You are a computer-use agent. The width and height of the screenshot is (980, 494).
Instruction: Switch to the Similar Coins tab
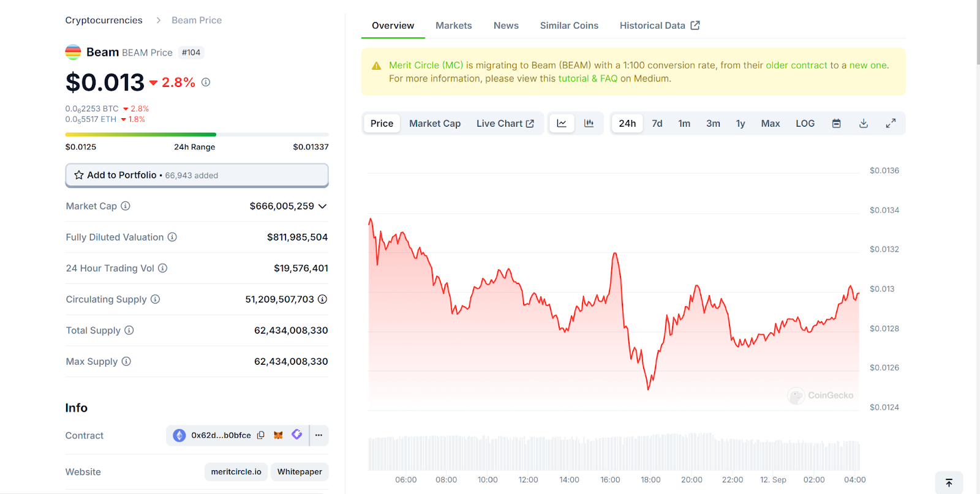(569, 26)
